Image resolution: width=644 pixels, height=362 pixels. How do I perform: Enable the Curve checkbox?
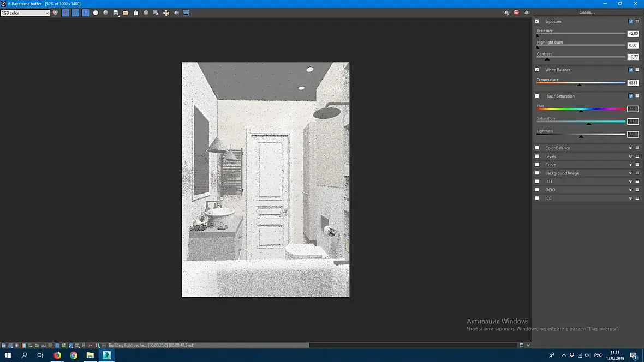pyautogui.click(x=537, y=165)
